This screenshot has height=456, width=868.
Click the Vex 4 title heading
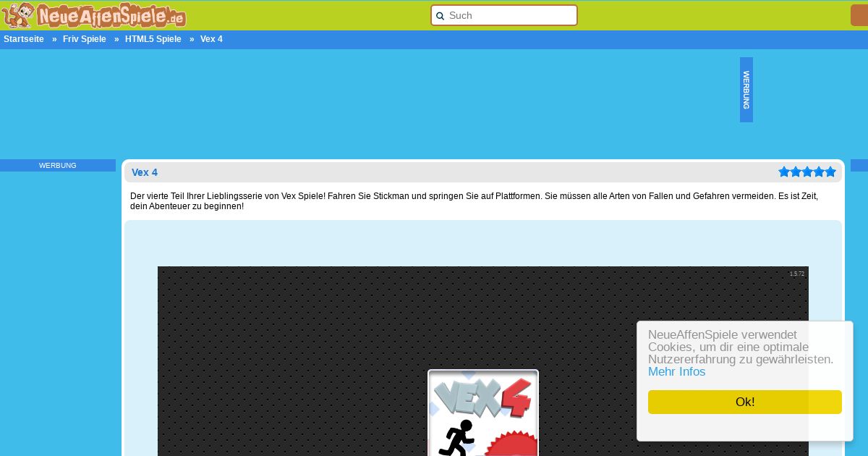click(x=145, y=172)
